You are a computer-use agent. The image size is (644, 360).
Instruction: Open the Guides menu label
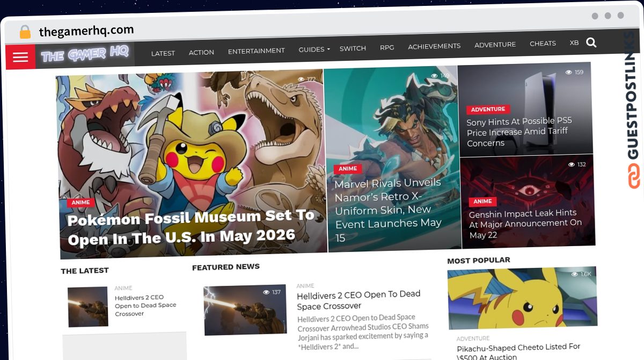coord(311,49)
